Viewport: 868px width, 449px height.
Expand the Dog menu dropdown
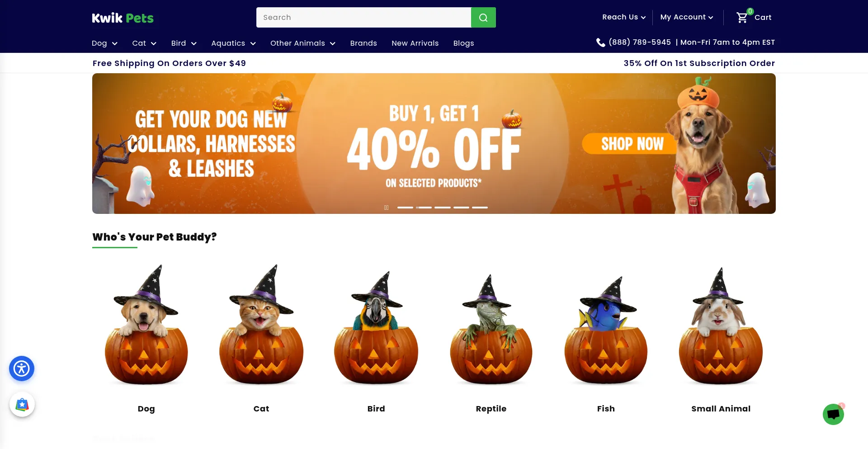click(104, 43)
